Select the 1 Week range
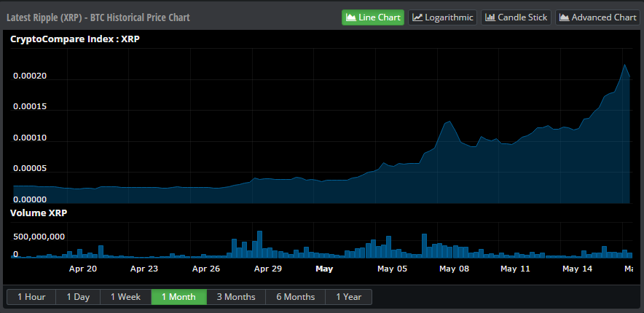Screen dimensions: 644x313 (x=125, y=297)
